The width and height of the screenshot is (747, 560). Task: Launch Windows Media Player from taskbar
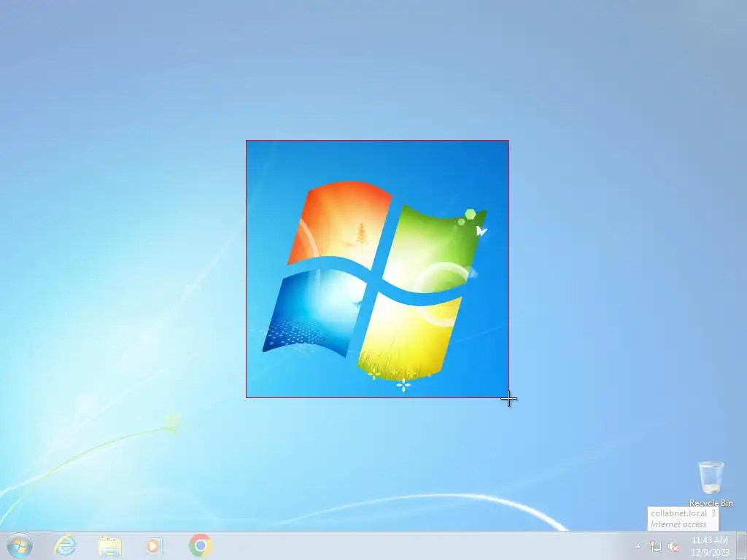pos(154,545)
